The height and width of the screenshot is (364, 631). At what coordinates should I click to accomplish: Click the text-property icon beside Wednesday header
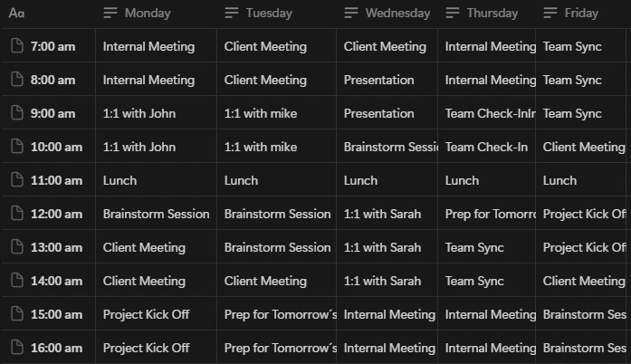point(351,13)
